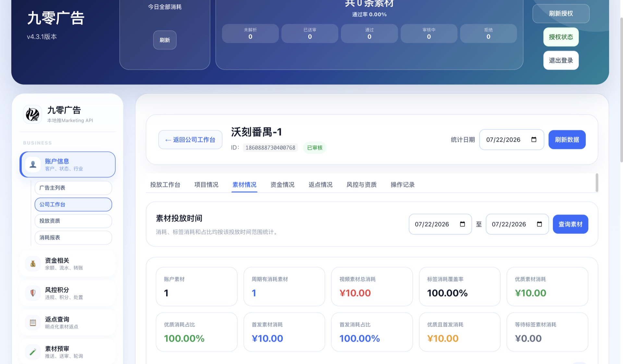Click the 退出登录 button
Image resolution: width=623 pixels, height=364 pixels.
[561, 60]
